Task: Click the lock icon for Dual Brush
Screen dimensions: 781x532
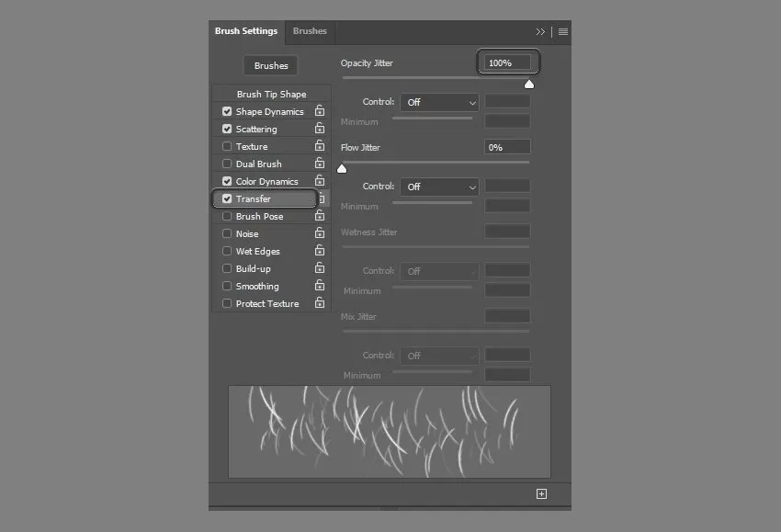Action: (x=320, y=164)
